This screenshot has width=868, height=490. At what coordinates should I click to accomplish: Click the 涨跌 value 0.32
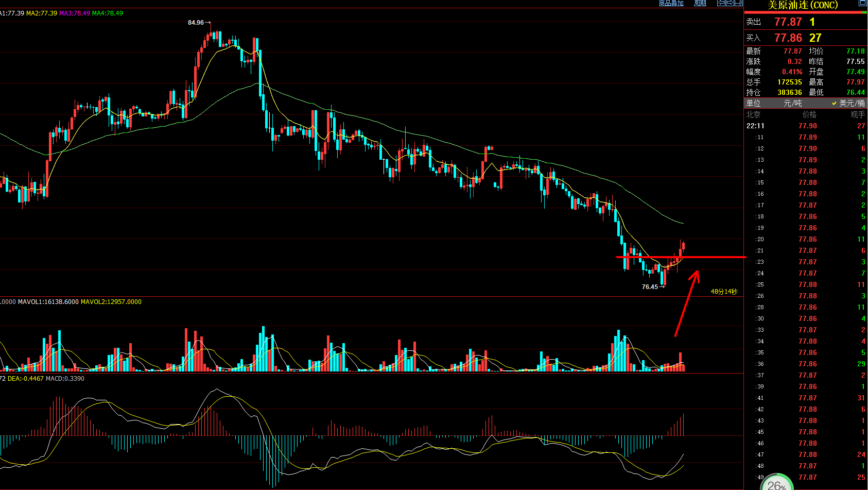click(795, 61)
